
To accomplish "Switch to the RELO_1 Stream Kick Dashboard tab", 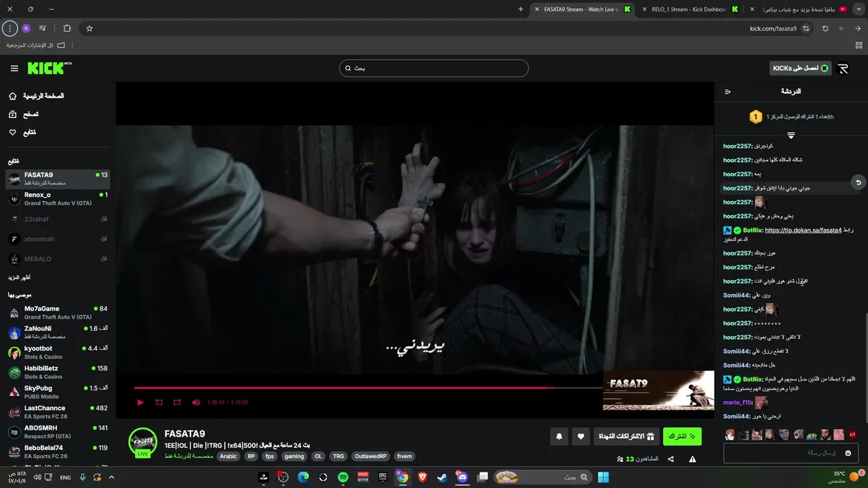I will coord(689,9).
